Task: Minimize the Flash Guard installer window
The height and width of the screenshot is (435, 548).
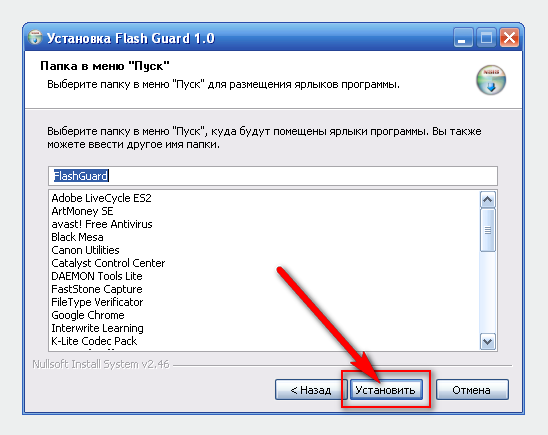Action: click(463, 37)
